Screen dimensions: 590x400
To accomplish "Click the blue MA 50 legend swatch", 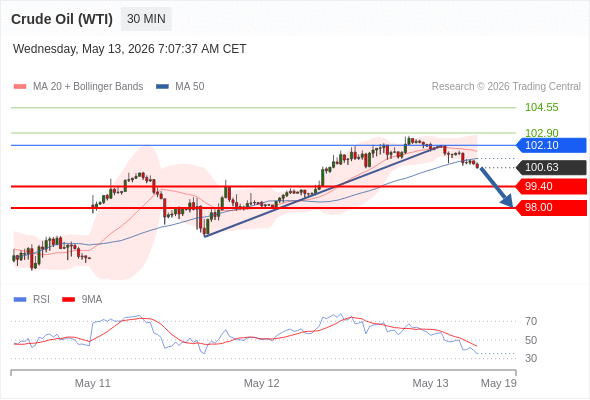I will click(162, 87).
